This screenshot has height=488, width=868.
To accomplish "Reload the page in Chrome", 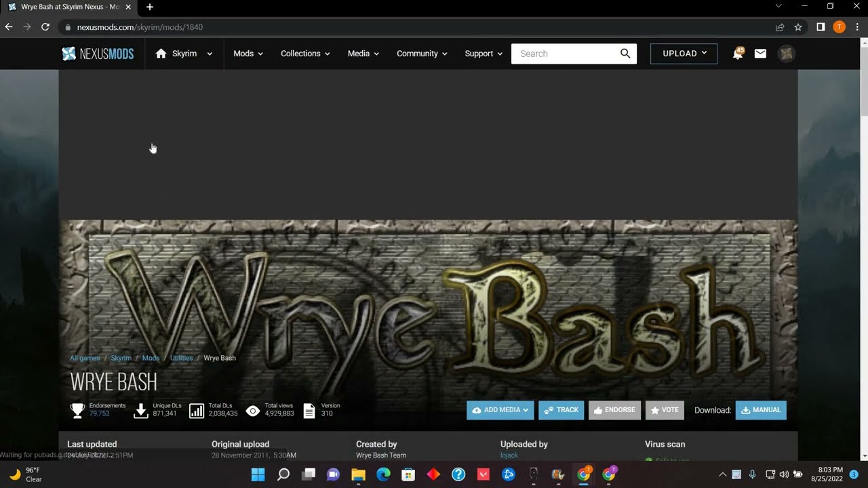I will (45, 27).
